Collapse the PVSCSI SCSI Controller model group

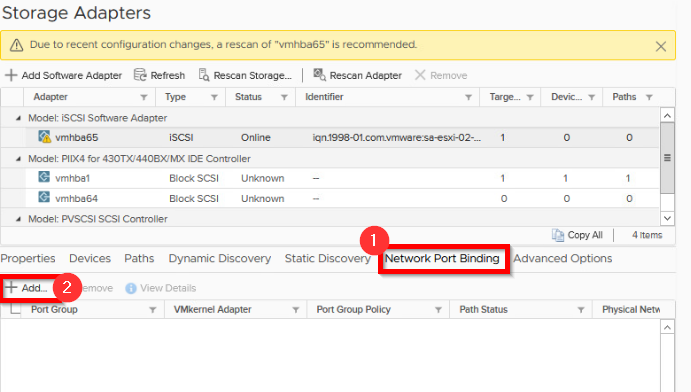tap(18, 219)
